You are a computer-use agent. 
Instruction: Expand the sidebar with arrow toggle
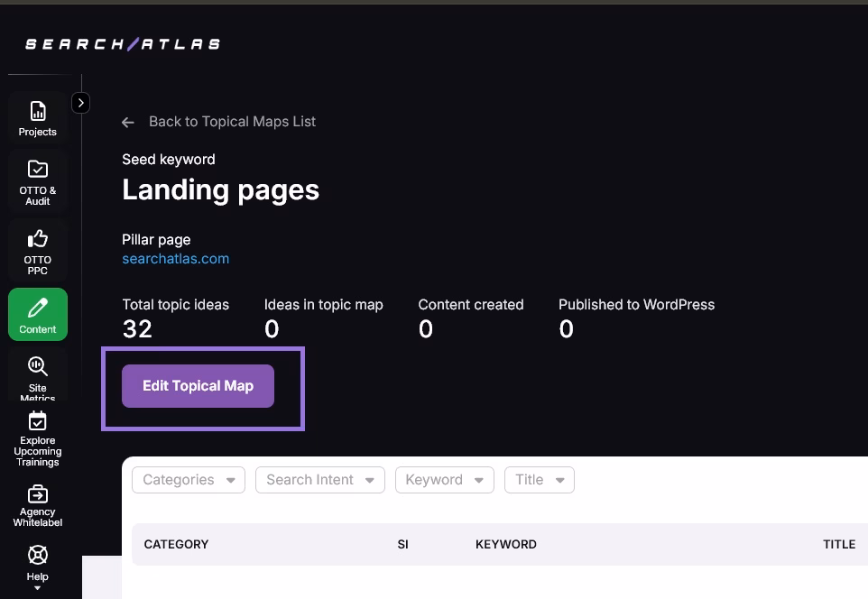point(80,103)
